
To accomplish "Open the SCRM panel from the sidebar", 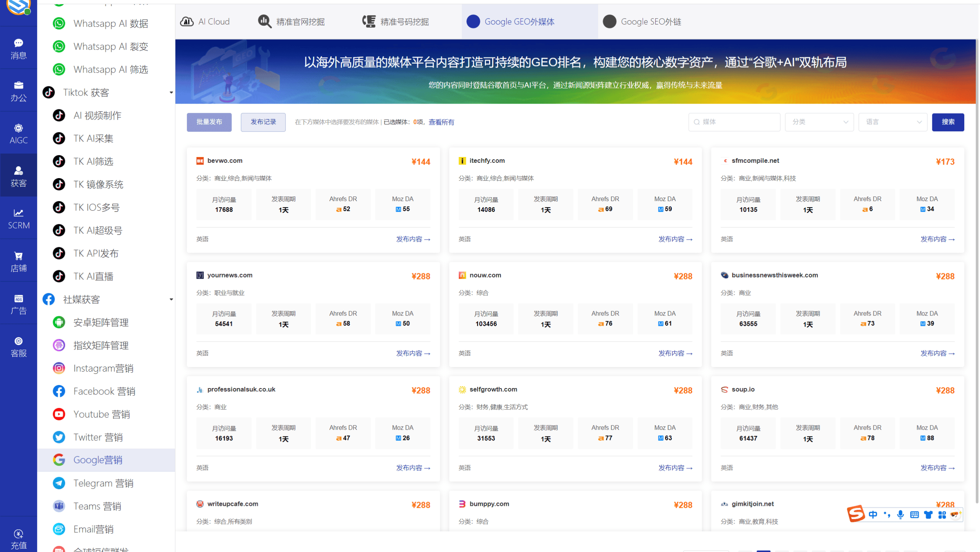I will click(x=18, y=218).
